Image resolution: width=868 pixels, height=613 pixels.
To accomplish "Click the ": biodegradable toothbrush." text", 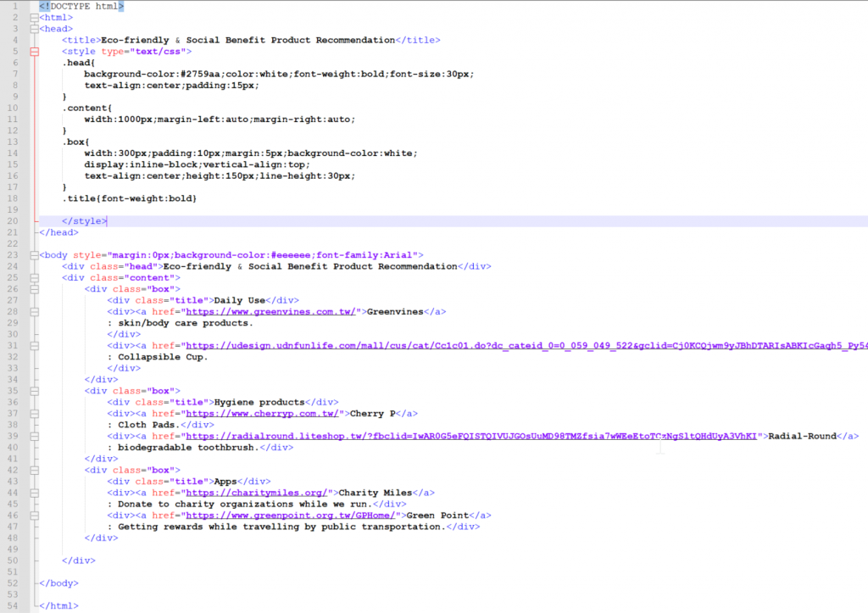I will (183, 448).
